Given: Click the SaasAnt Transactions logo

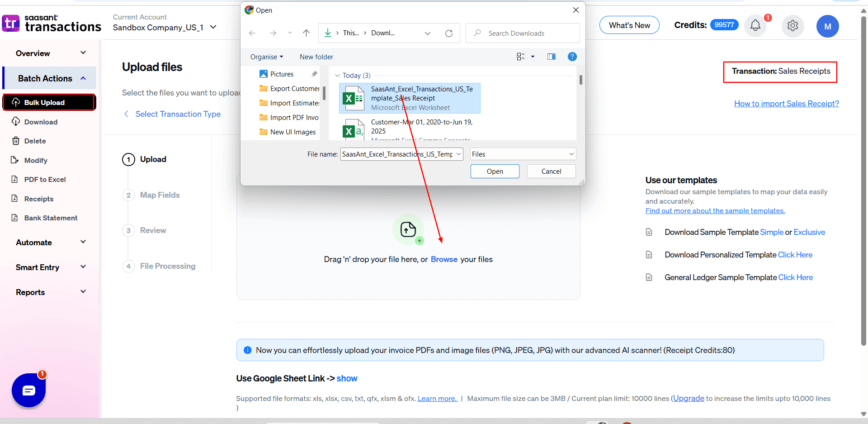Looking at the screenshot, I should click(x=51, y=23).
